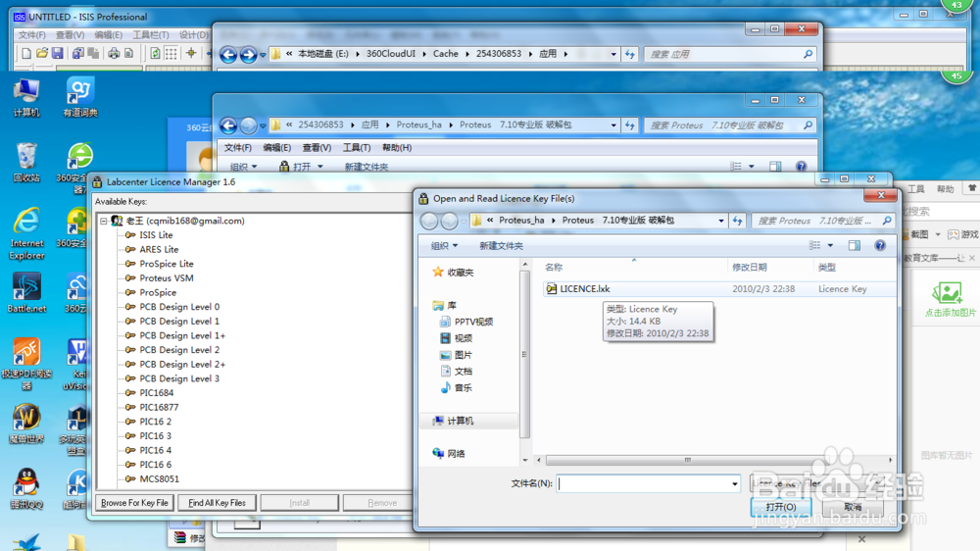Go back in the 360CloudUI explorer window

[228, 55]
